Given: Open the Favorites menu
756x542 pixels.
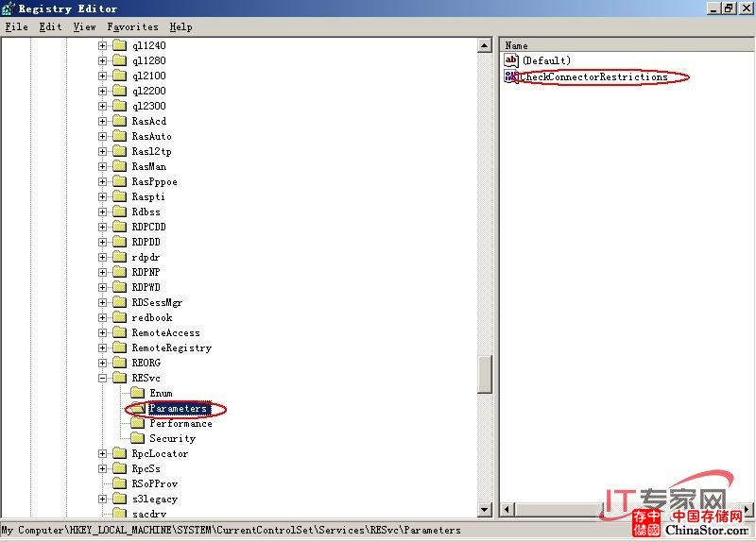Looking at the screenshot, I should pos(132,27).
